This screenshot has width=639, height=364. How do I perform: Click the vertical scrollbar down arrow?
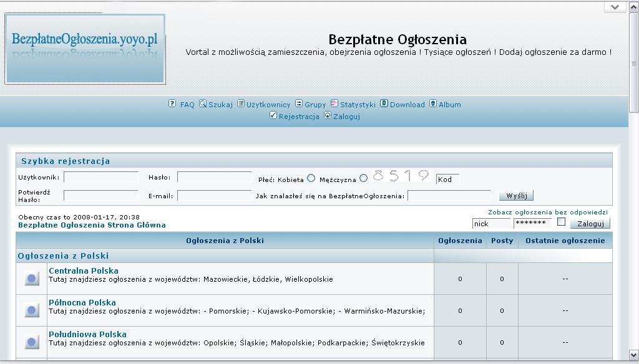point(634,354)
